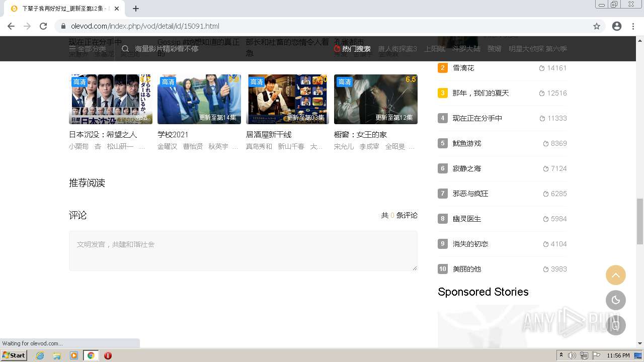The image size is (644, 362).
Task: Open the 橱窗:女王的家 poster
Action: coord(376,99)
